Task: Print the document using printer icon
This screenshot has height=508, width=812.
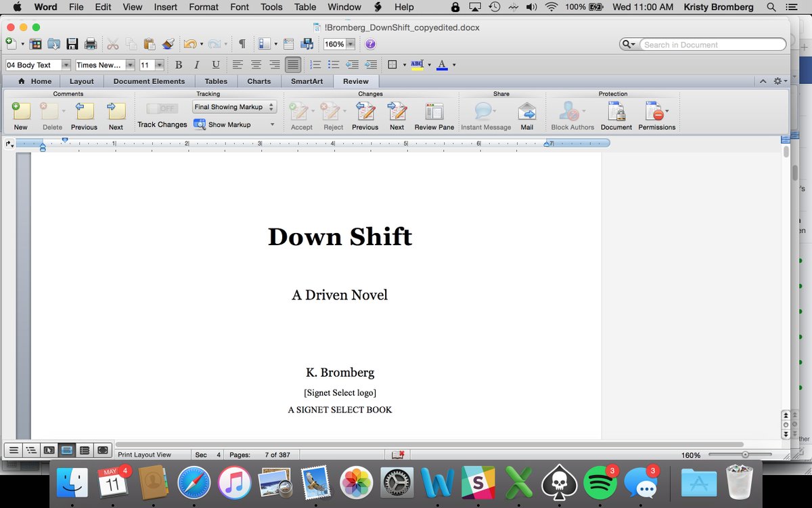Action: coord(91,44)
